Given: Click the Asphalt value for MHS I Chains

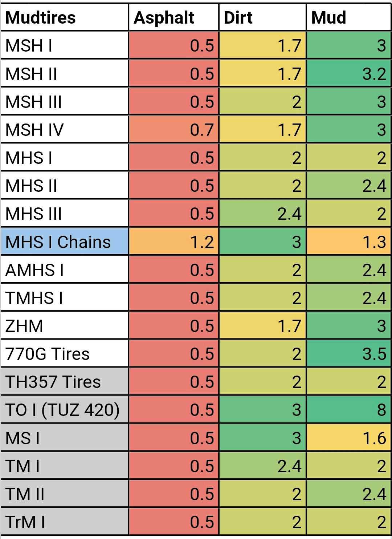Looking at the screenshot, I should tap(173, 242).
